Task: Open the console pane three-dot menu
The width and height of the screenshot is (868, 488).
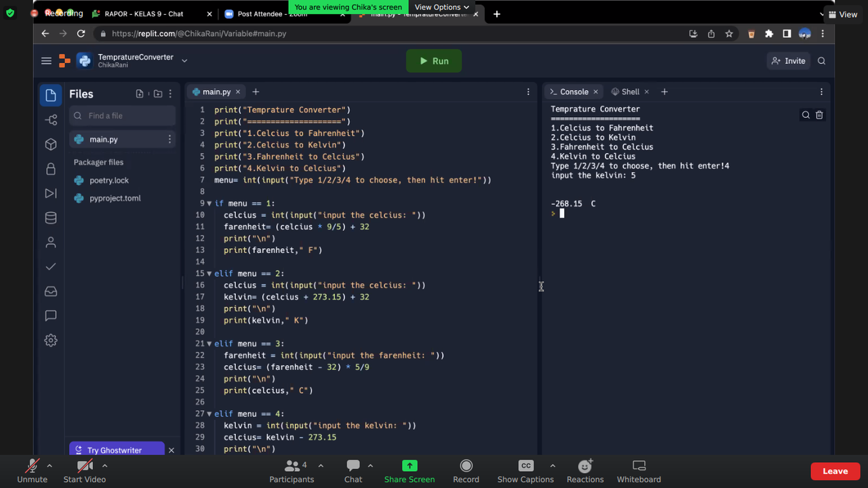Action: click(x=821, y=91)
